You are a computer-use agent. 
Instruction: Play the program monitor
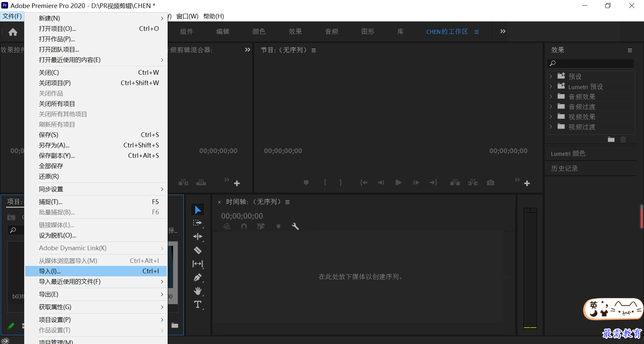coord(398,183)
